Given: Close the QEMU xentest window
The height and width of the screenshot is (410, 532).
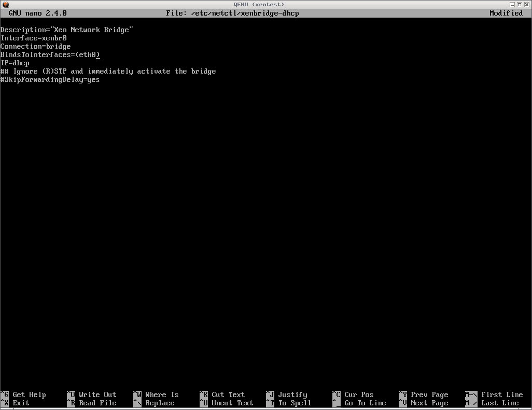Looking at the screenshot, I should click(x=526, y=4).
